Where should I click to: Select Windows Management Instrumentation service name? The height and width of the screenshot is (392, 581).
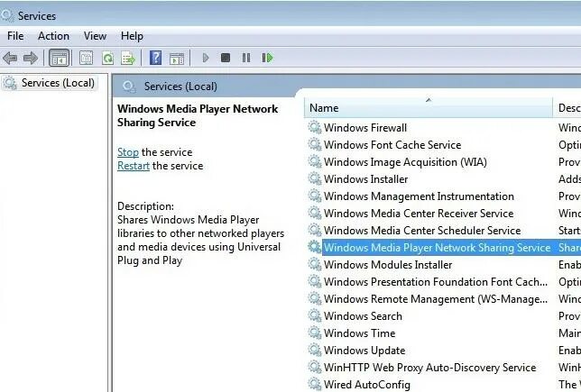click(419, 196)
